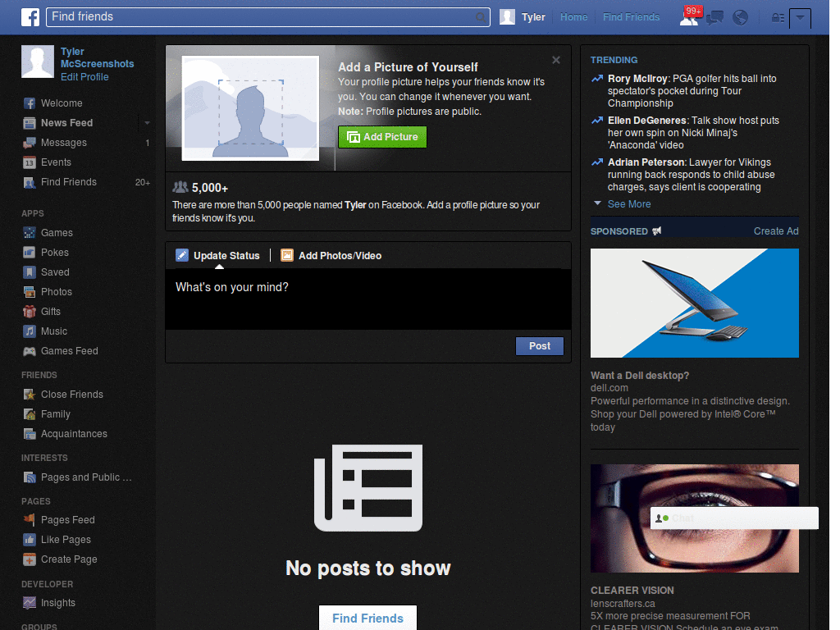Click the News Feed sidebar icon
840x630 pixels.
click(30, 123)
